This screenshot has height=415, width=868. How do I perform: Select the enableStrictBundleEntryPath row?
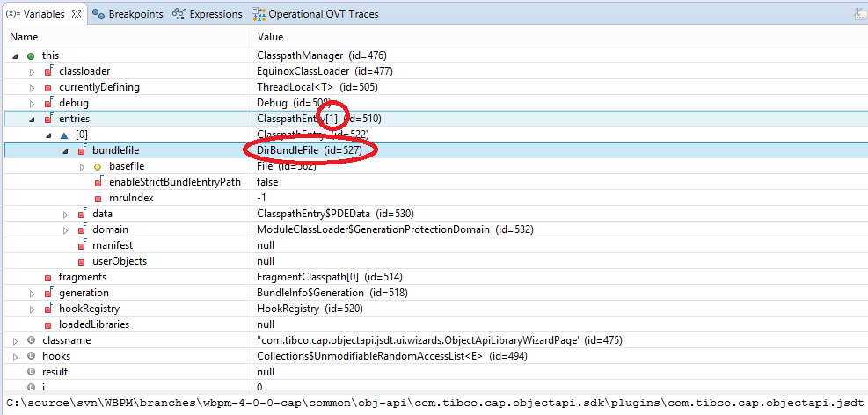coord(174,182)
